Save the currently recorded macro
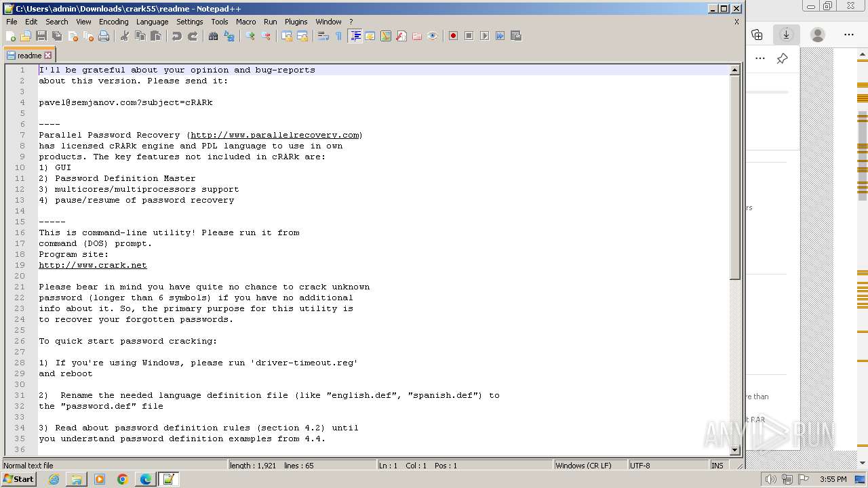 [515, 36]
